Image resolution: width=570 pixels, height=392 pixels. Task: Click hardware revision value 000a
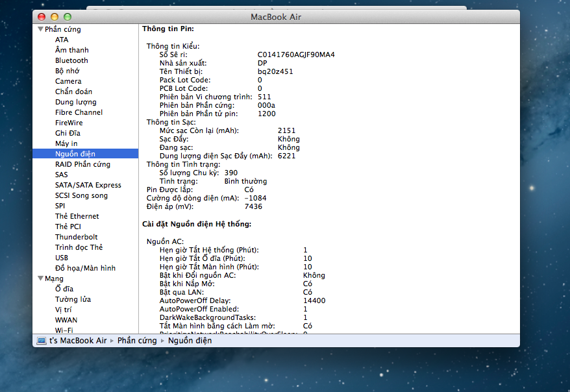[x=266, y=105]
